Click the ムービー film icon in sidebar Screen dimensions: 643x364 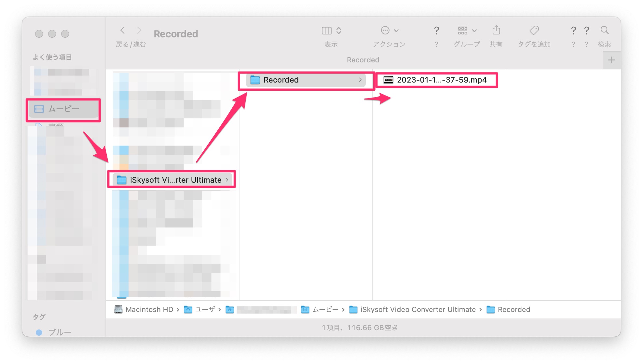[39, 109]
